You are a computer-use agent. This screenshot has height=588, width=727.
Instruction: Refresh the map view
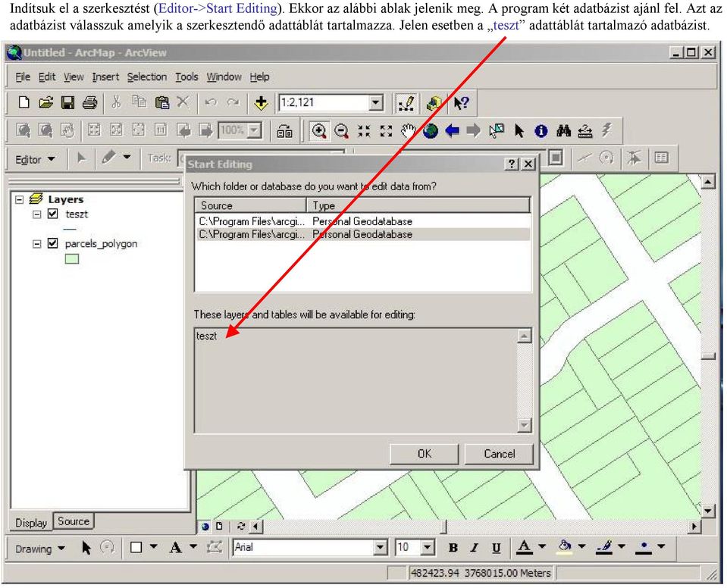(x=240, y=527)
